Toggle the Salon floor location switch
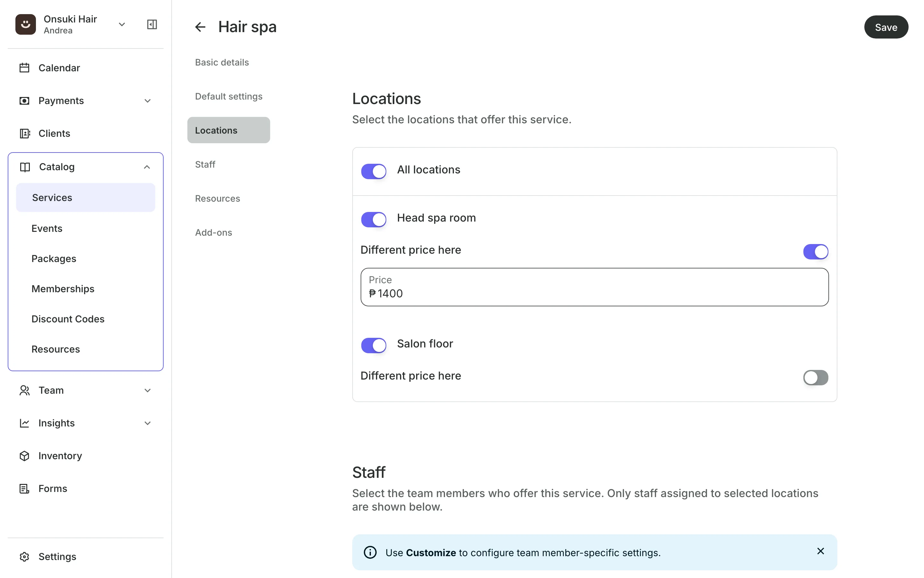Image resolution: width=924 pixels, height=578 pixels. (374, 345)
